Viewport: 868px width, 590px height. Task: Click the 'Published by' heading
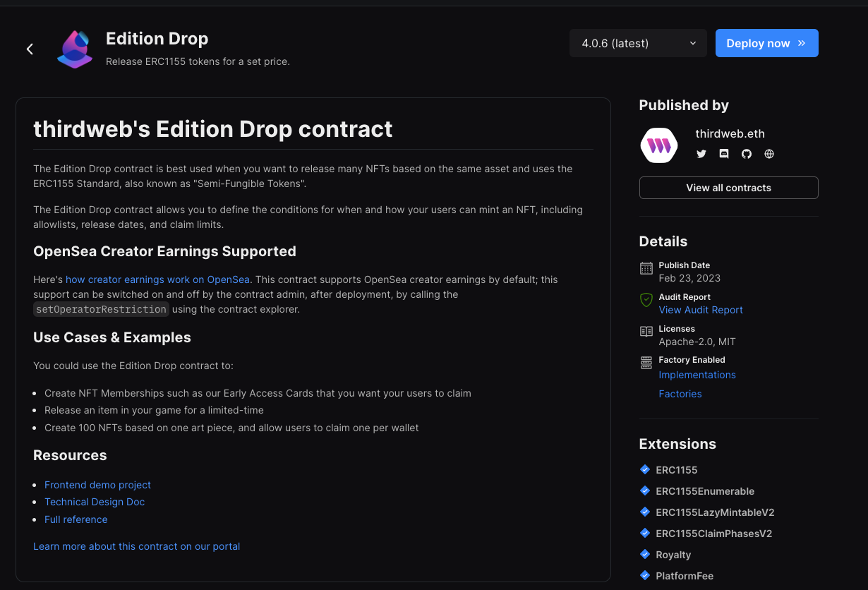click(684, 105)
